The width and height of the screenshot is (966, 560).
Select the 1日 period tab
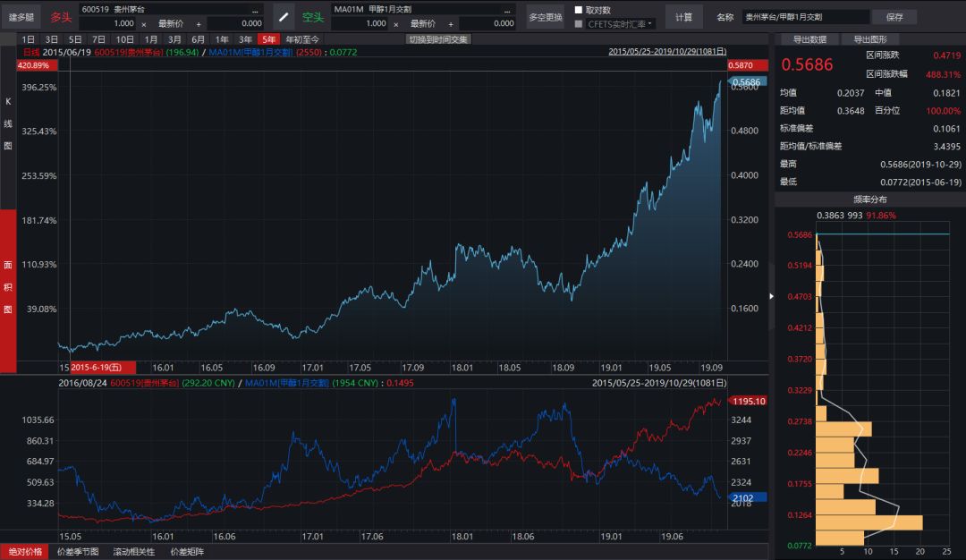pos(29,39)
